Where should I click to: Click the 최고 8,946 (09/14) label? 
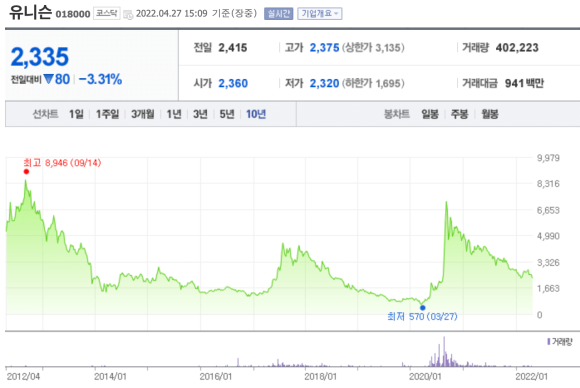pos(62,163)
